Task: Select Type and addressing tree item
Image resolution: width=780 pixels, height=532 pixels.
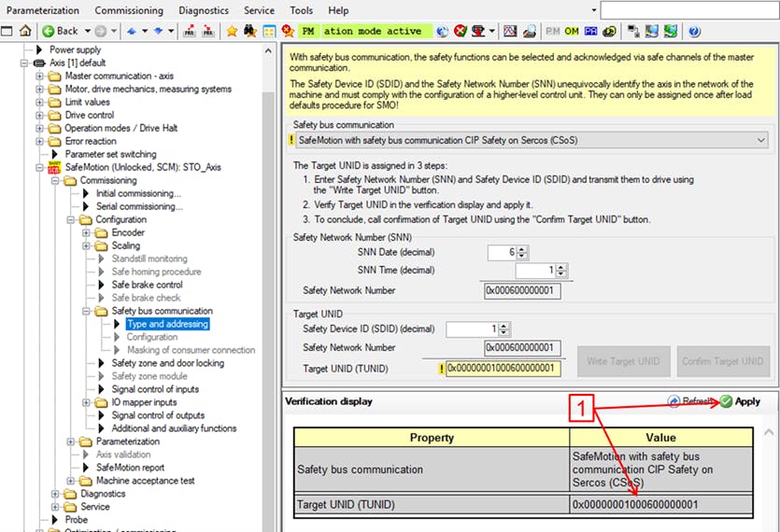Action: [167, 324]
